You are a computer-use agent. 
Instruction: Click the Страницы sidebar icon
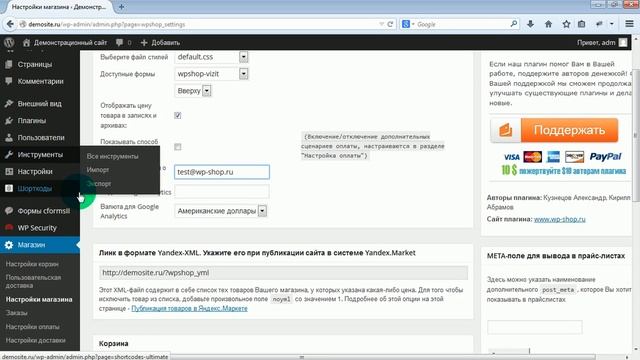point(9,64)
